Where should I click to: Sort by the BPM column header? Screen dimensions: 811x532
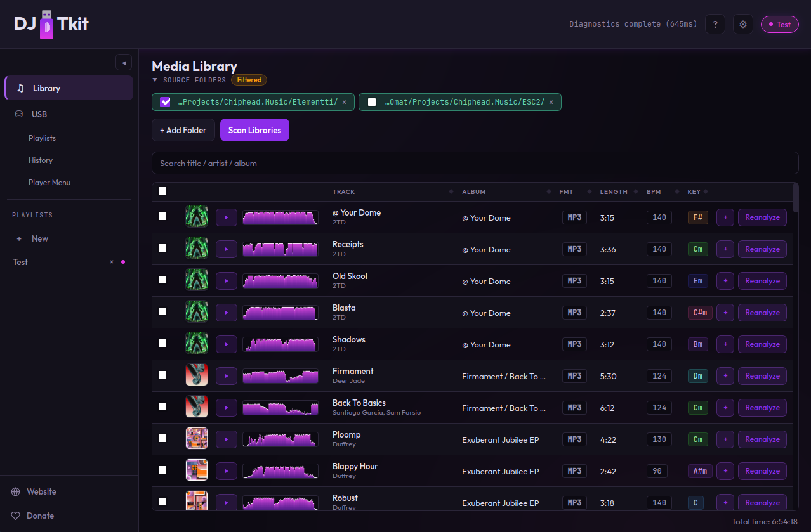654,191
